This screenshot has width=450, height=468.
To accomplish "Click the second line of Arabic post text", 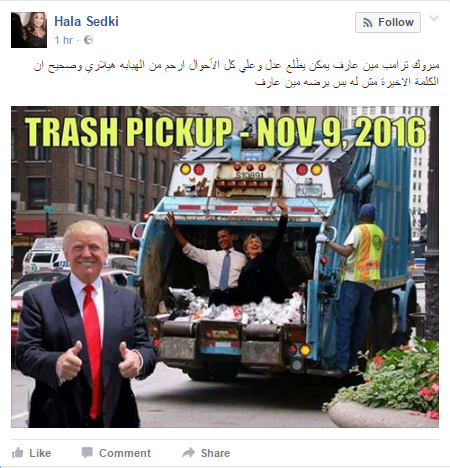I will tap(347, 82).
